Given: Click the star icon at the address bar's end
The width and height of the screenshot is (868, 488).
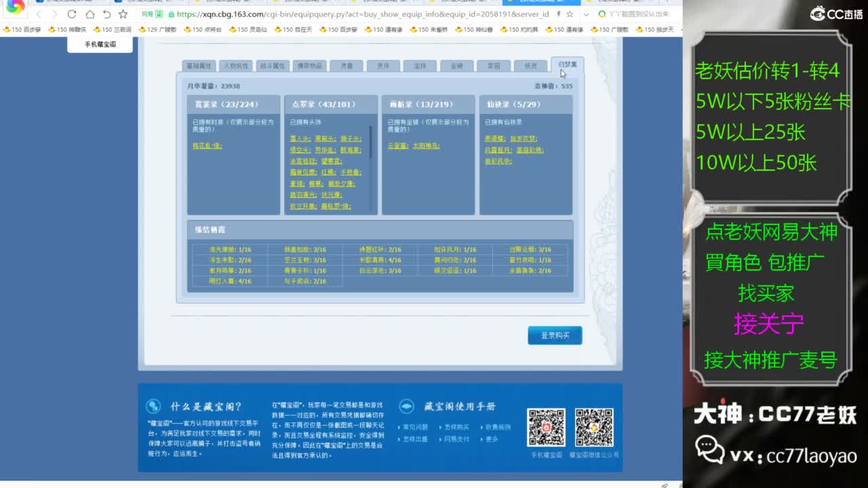Looking at the screenshot, I should point(569,14).
